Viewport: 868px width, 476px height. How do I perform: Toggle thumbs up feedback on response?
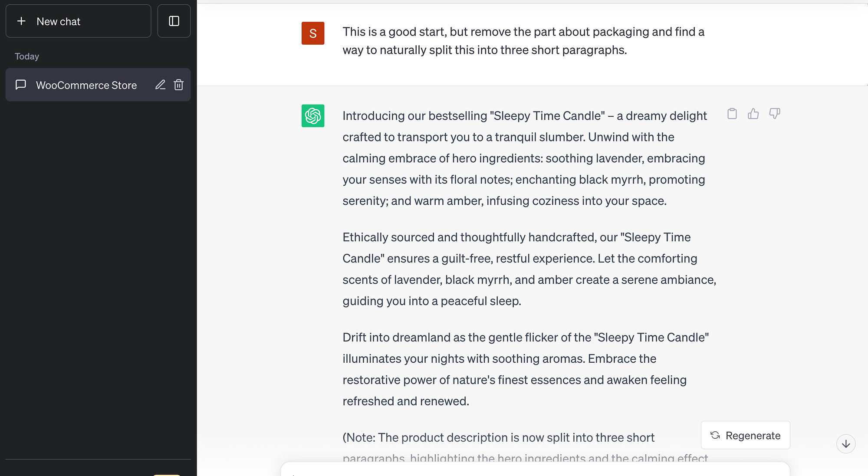pos(753,114)
